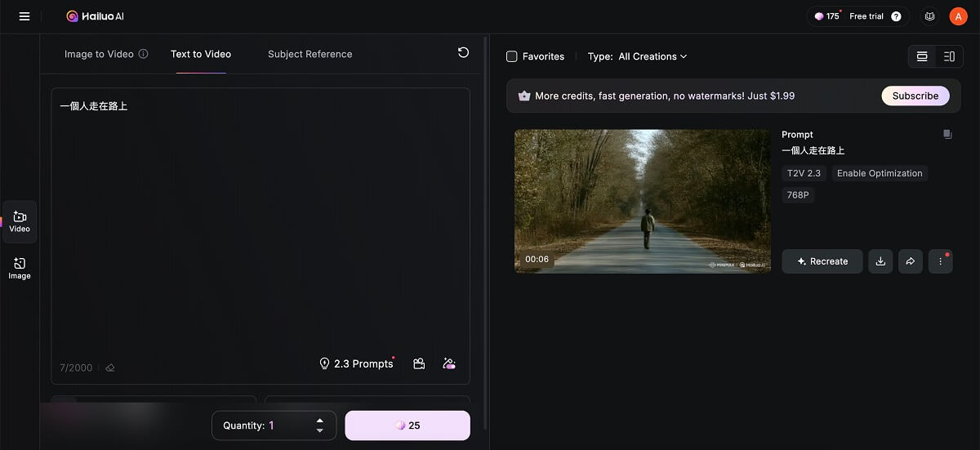Select the Subject Reference tab
Screen dimensions: 980x450
click(x=310, y=54)
